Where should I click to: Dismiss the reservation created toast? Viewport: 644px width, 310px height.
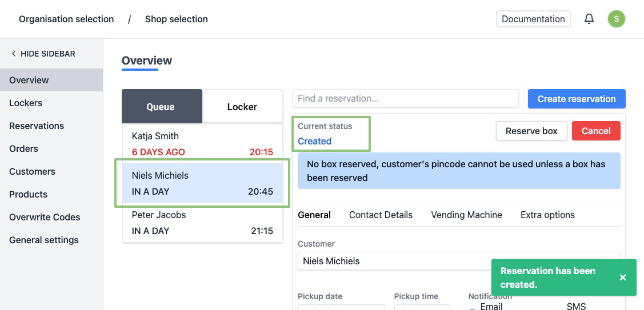coord(623,277)
